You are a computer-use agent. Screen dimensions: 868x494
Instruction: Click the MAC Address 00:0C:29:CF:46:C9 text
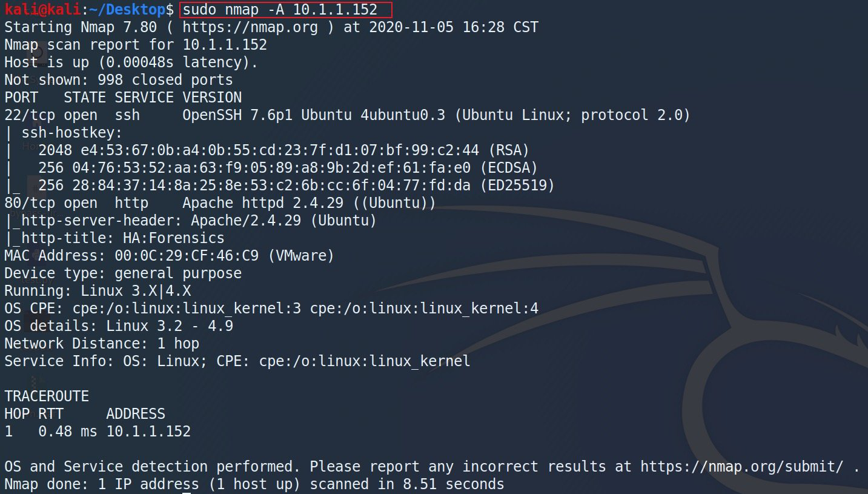(x=169, y=256)
